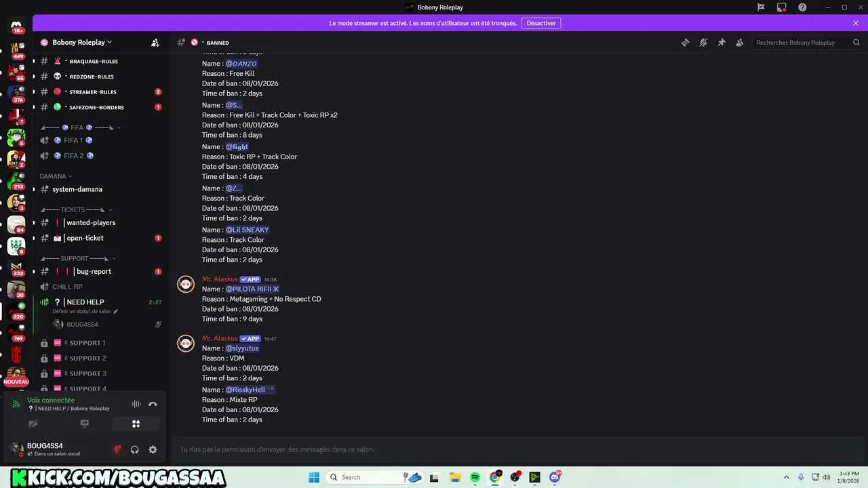Open Spotify from the taskbar
The width and height of the screenshot is (868, 488).
[475, 477]
